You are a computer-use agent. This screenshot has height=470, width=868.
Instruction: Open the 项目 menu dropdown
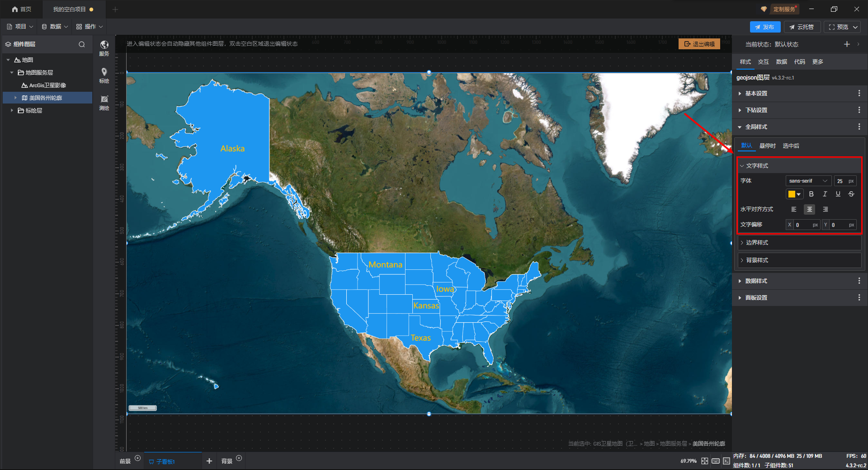coord(20,27)
